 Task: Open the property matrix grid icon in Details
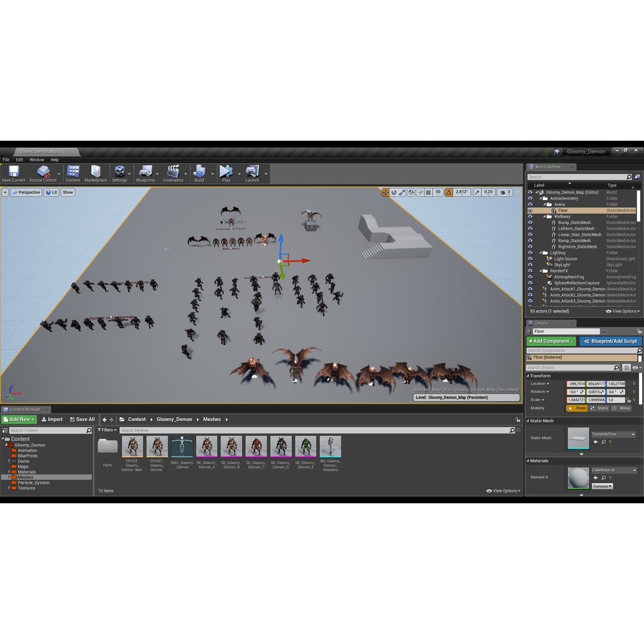(x=626, y=367)
